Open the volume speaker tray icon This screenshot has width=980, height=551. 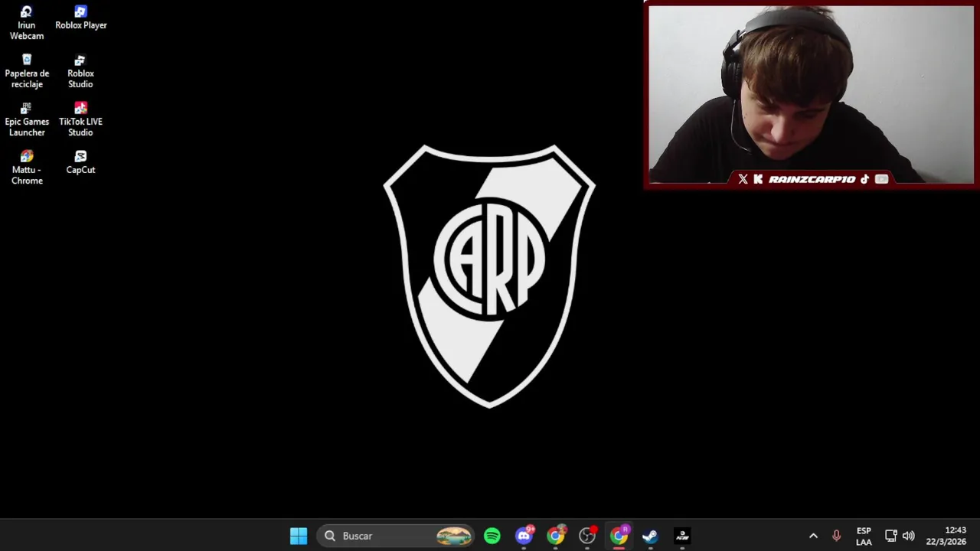[909, 536]
